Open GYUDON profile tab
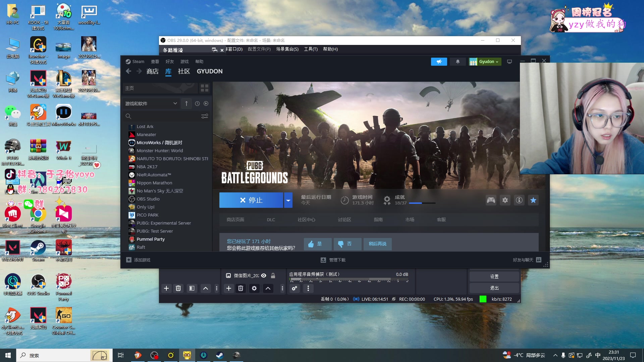Screen dimensions: 644x362 pos(210,71)
